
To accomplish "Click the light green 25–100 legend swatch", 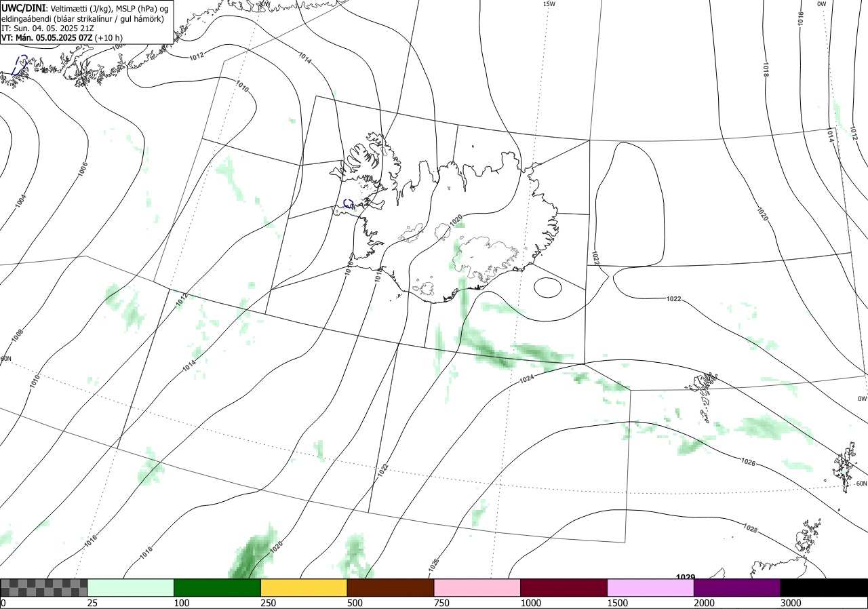I will coord(131,587).
